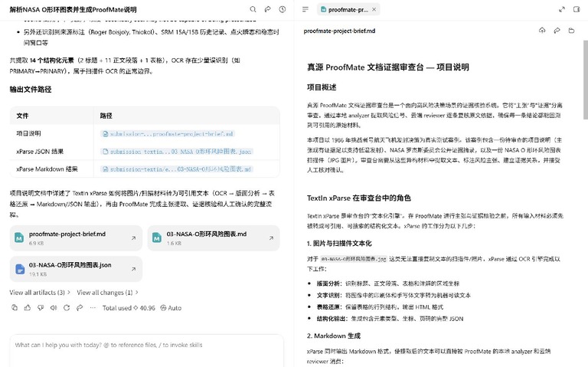Open search in the chat header
The height and width of the screenshot is (367, 588).
pos(253,9)
